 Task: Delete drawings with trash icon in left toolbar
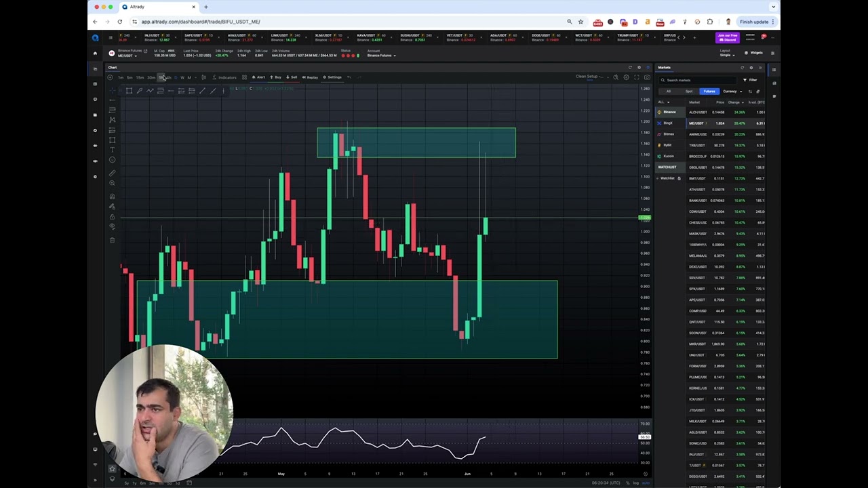[x=112, y=239]
